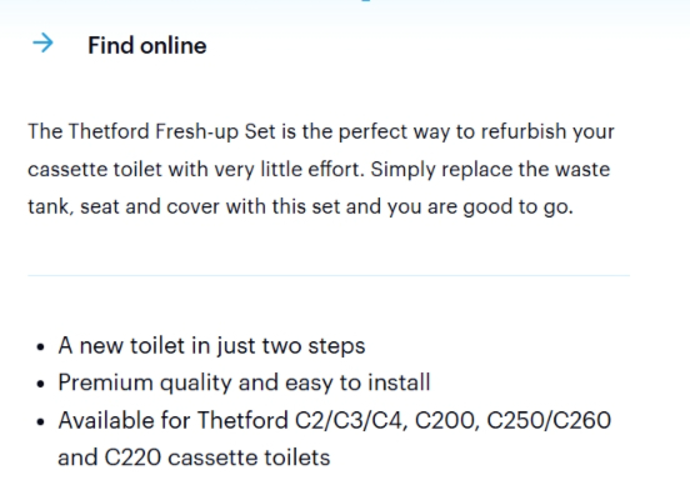Click the bullet dot before 'Premium quality'
The width and height of the screenshot is (690, 501).
(x=41, y=384)
